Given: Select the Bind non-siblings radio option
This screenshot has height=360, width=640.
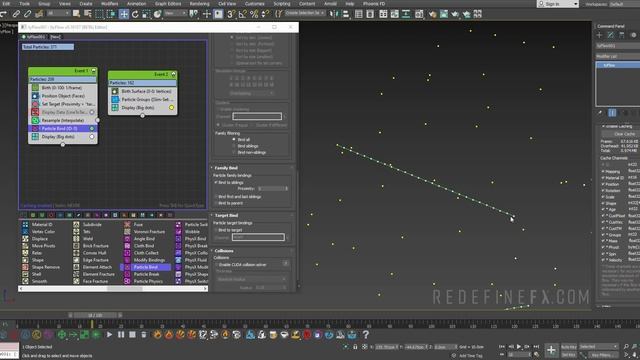Looking at the screenshot, I should 234,153.
